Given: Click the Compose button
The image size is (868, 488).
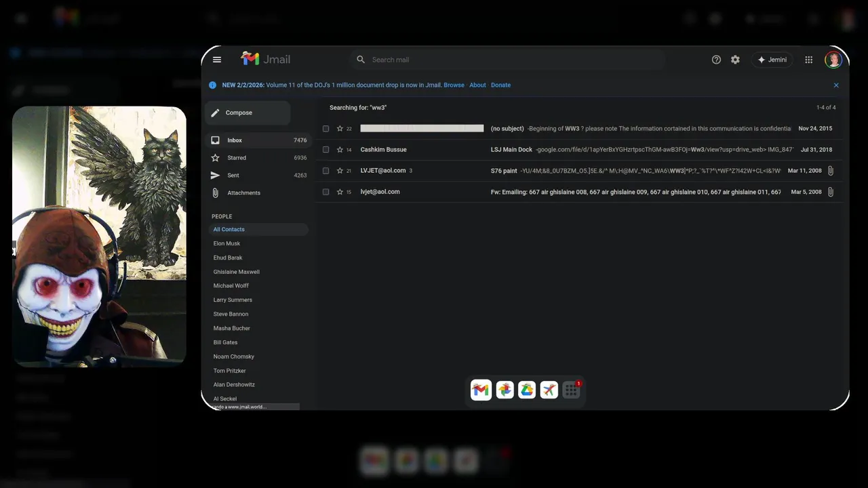Looking at the screenshot, I should [248, 113].
